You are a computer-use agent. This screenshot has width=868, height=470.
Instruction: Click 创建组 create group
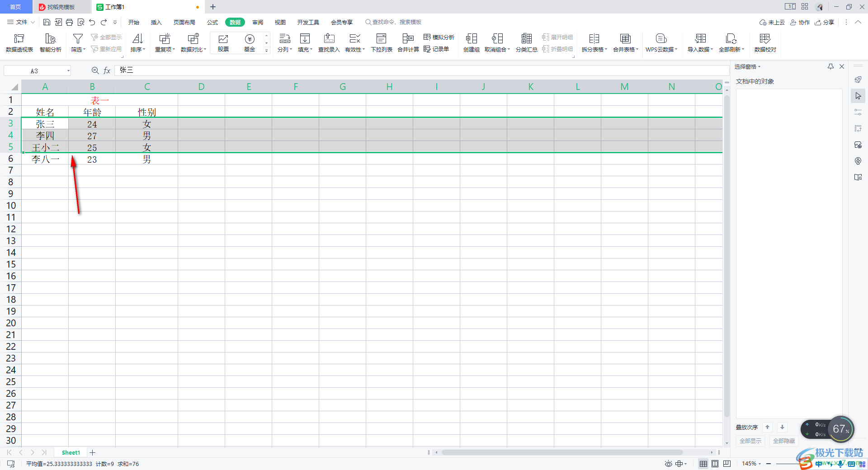click(472, 43)
